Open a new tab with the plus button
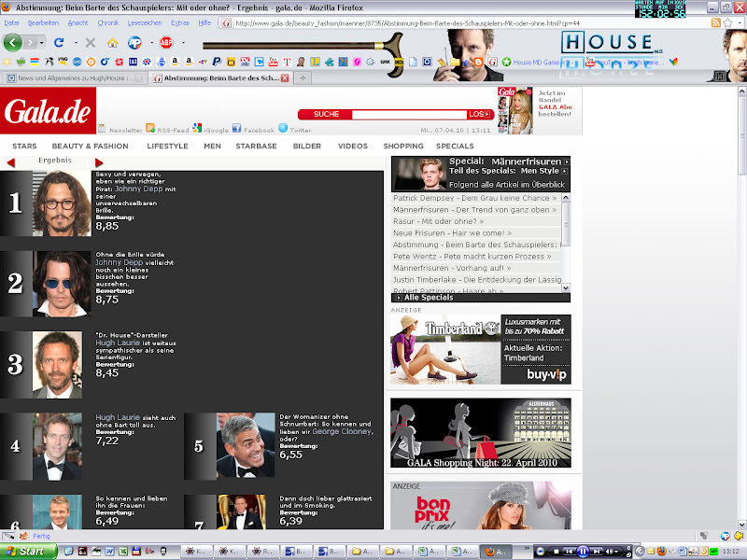The height and width of the screenshot is (560, 747). point(303,78)
